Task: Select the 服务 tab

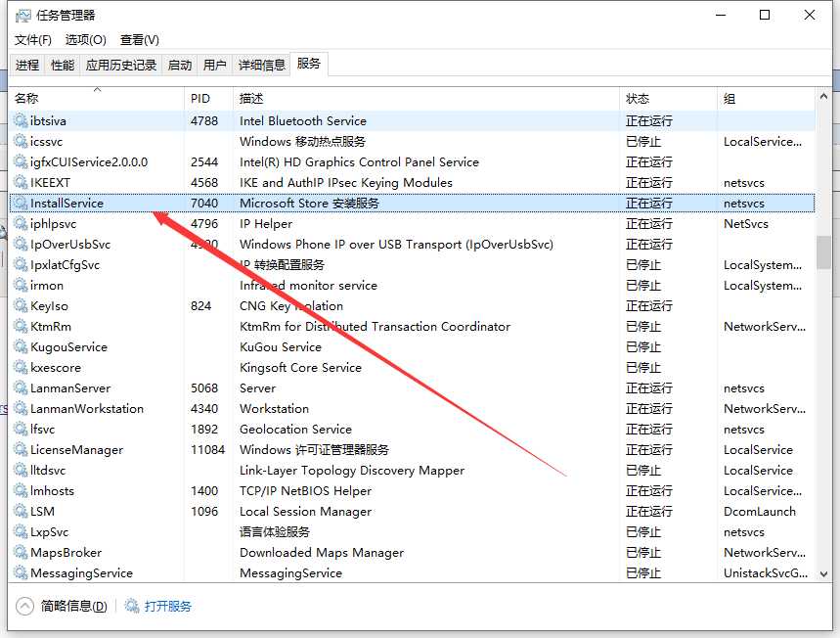Action: coord(309,64)
